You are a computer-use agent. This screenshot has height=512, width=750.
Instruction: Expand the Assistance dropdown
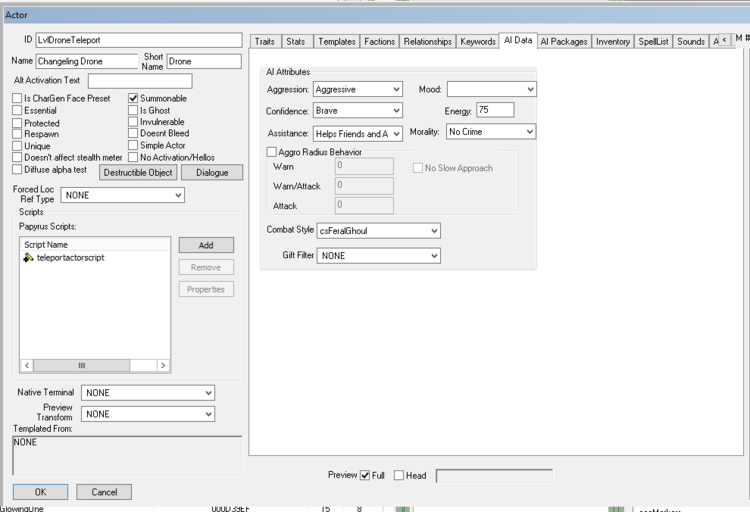coord(358,134)
